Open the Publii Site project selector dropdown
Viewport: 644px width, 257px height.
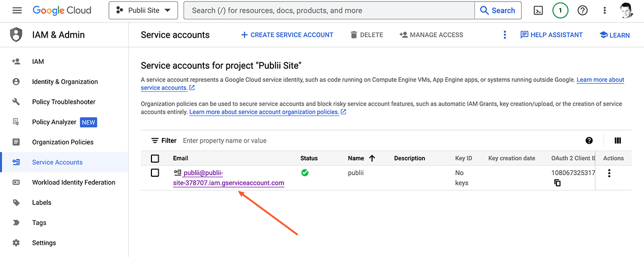(x=143, y=10)
